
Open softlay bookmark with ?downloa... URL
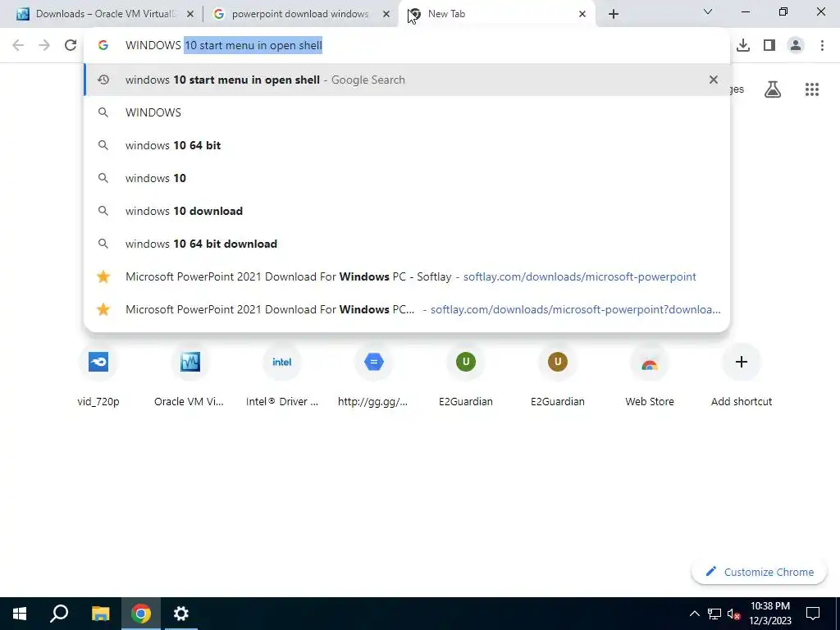tap(407, 309)
